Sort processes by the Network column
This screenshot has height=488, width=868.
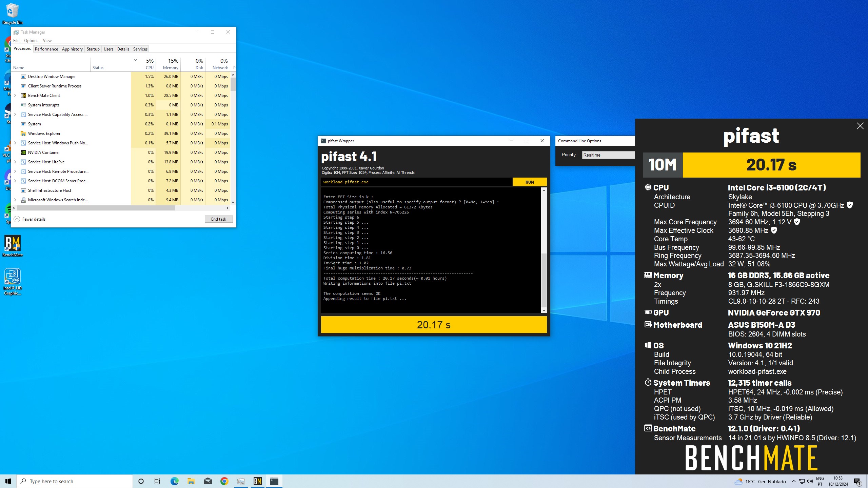click(x=218, y=64)
